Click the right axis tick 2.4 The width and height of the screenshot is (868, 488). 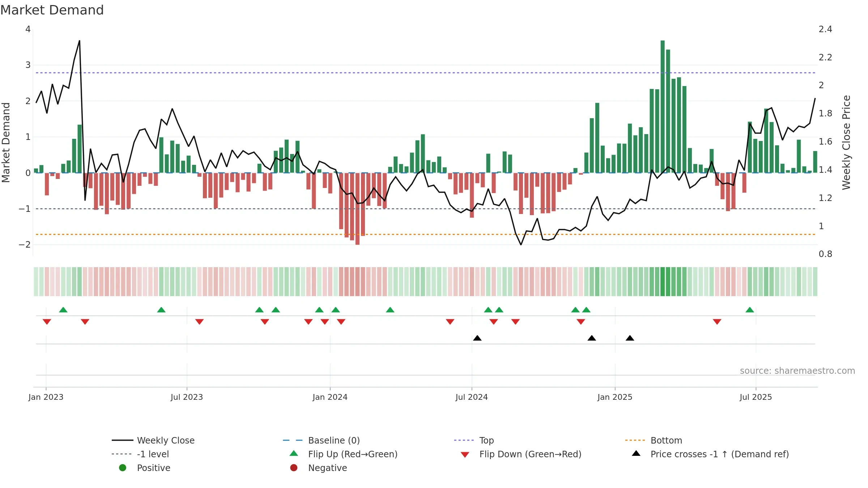click(825, 29)
